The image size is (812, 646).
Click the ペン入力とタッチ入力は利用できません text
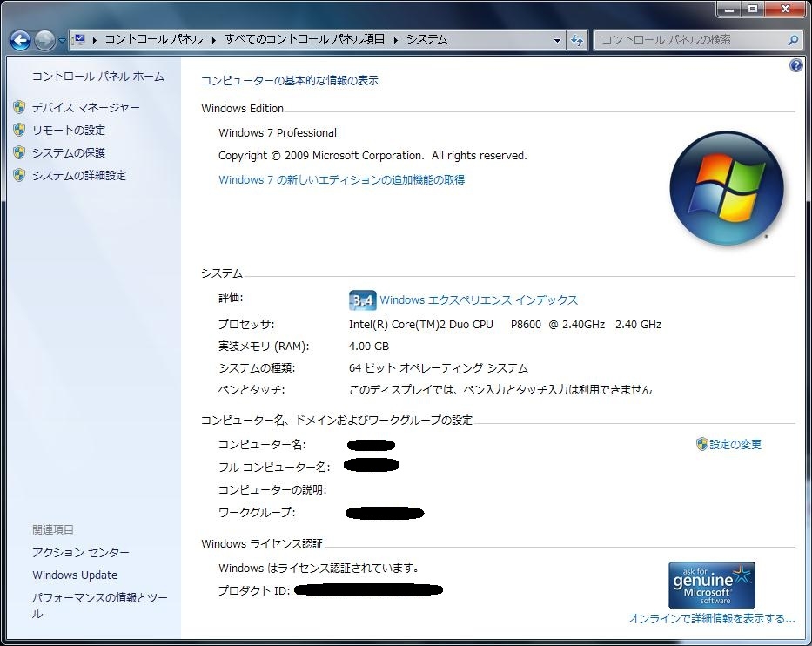point(557,389)
